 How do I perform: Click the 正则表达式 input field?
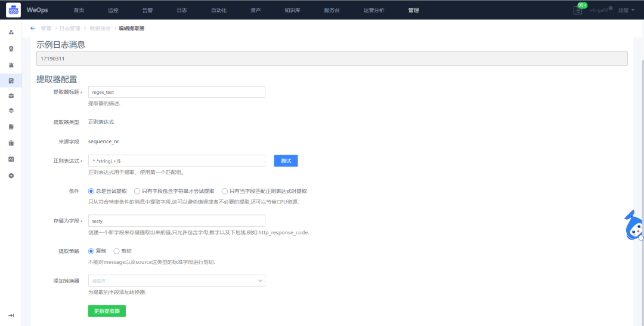[177, 161]
